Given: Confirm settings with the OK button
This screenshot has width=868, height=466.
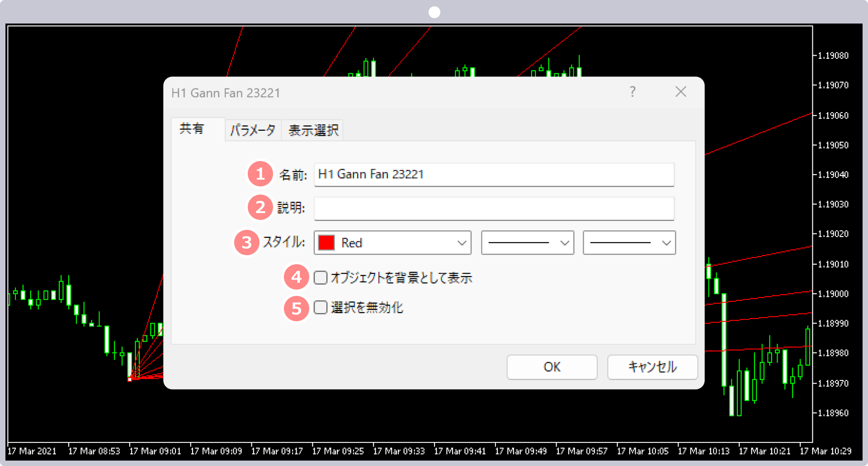Looking at the screenshot, I should tap(552, 367).
